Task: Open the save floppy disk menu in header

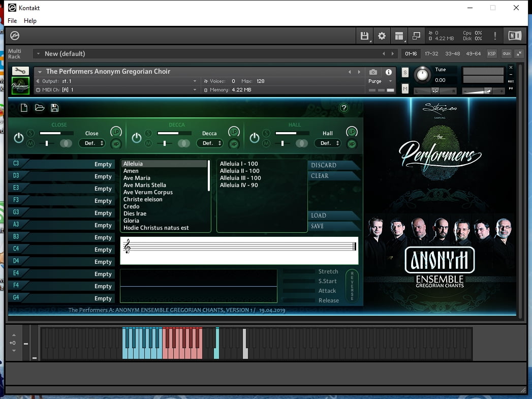Action: coord(364,36)
